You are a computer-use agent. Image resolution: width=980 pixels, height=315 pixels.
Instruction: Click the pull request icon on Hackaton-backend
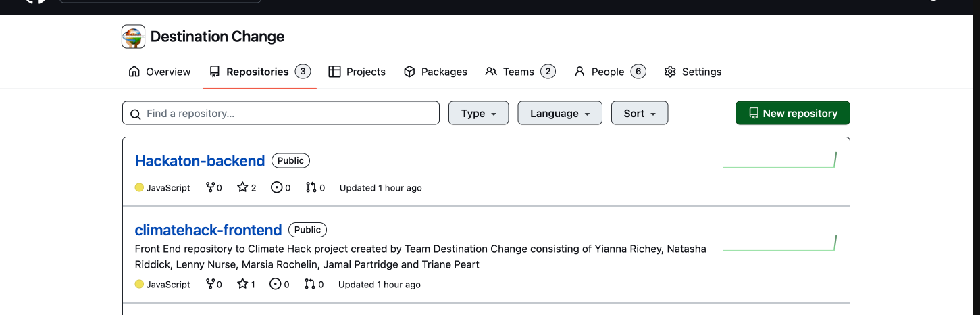[311, 187]
